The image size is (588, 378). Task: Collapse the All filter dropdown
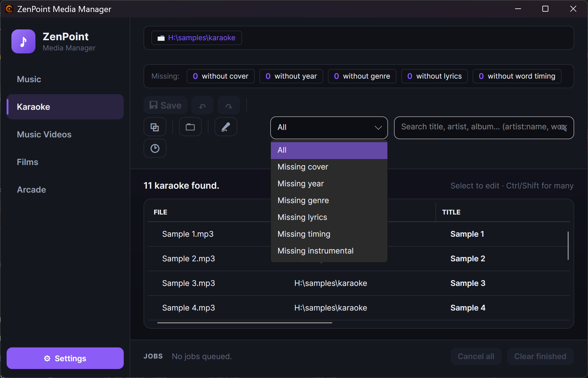(x=329, y=127)
